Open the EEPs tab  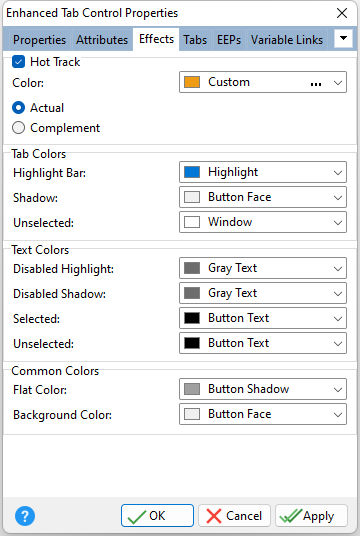tap(229, 40)
